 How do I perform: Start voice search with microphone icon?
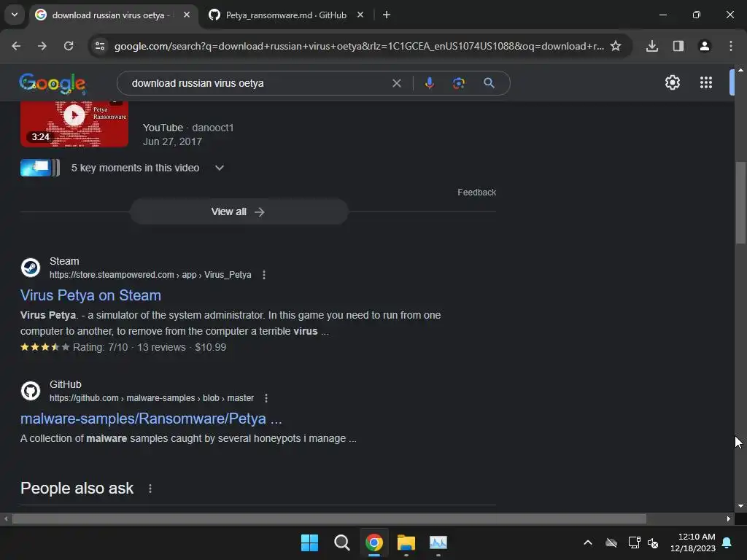point(429,83)
